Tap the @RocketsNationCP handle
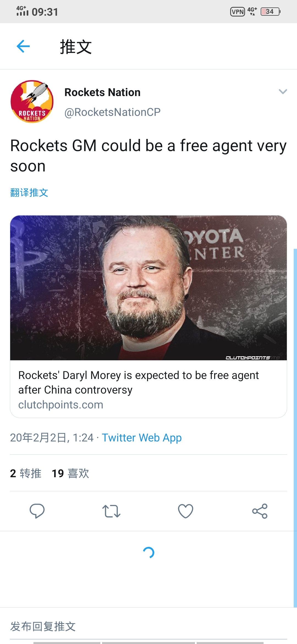 pos(112,112)
